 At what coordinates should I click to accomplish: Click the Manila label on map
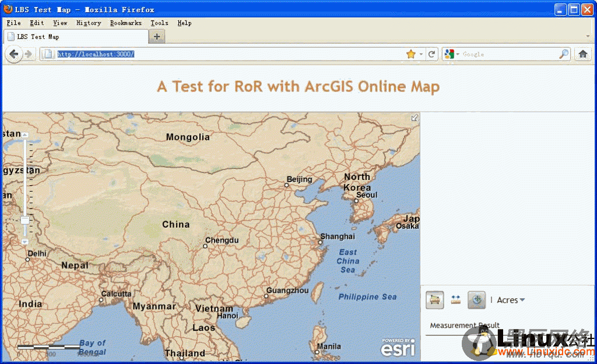(329, 347)
